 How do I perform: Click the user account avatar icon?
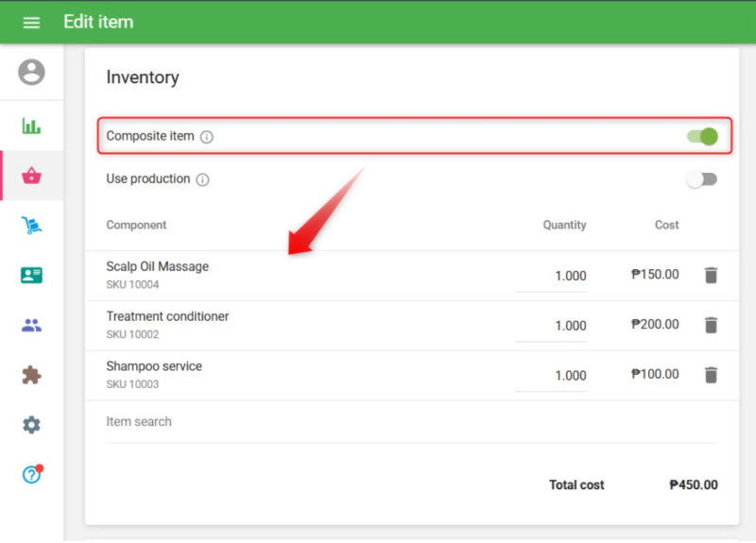point(31,72)
